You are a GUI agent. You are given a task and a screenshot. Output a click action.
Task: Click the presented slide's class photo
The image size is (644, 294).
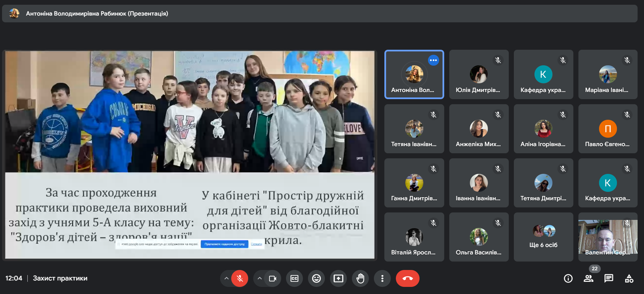[x=190, y=112]
